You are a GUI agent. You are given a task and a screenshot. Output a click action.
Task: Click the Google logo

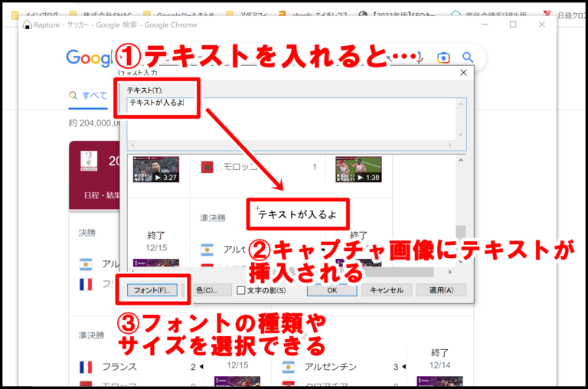tap(89, 57)
